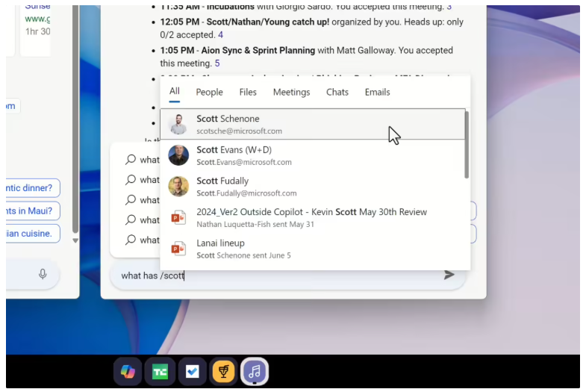Select Scott Evans (W+D) suggestion

(x=313, y=155)
